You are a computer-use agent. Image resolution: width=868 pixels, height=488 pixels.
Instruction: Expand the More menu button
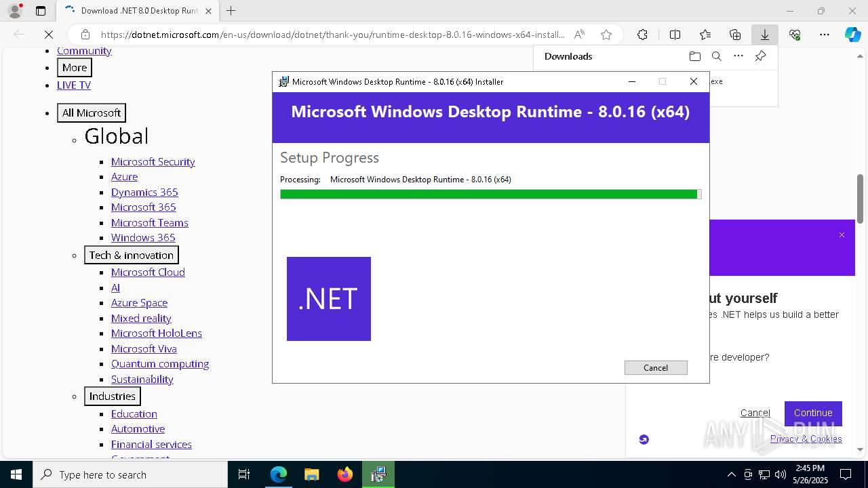point(75,67)
